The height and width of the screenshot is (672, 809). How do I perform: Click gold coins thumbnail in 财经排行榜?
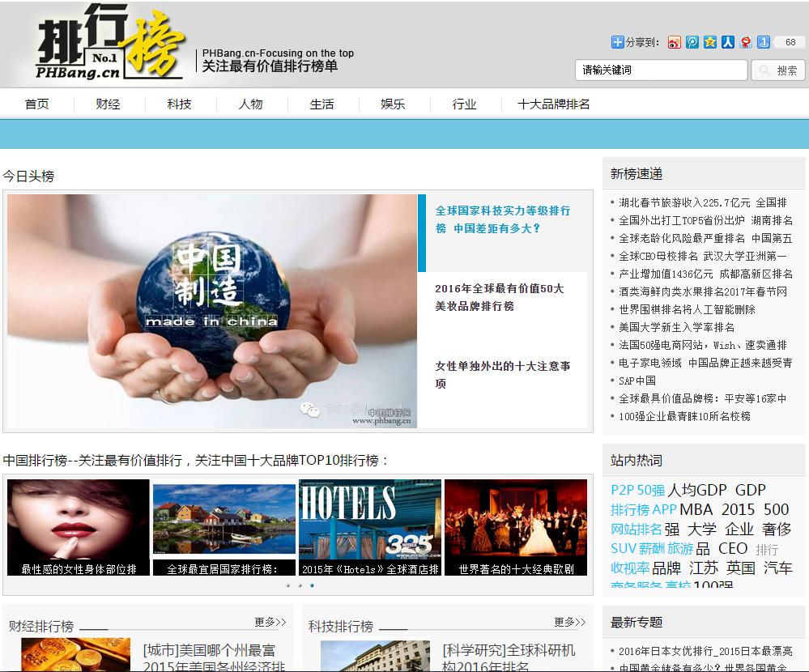pos(76,655)
